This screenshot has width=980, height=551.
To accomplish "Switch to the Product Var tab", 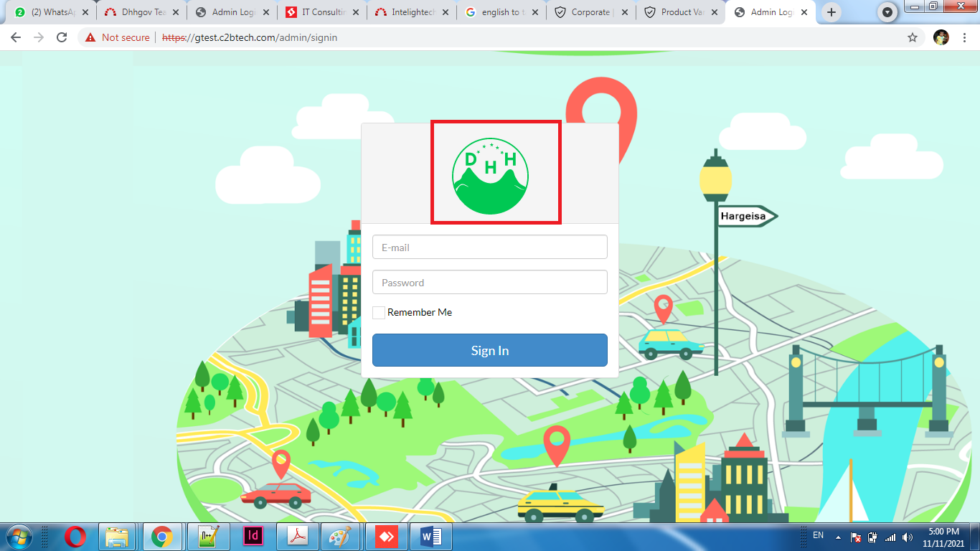I will point(680,12).
